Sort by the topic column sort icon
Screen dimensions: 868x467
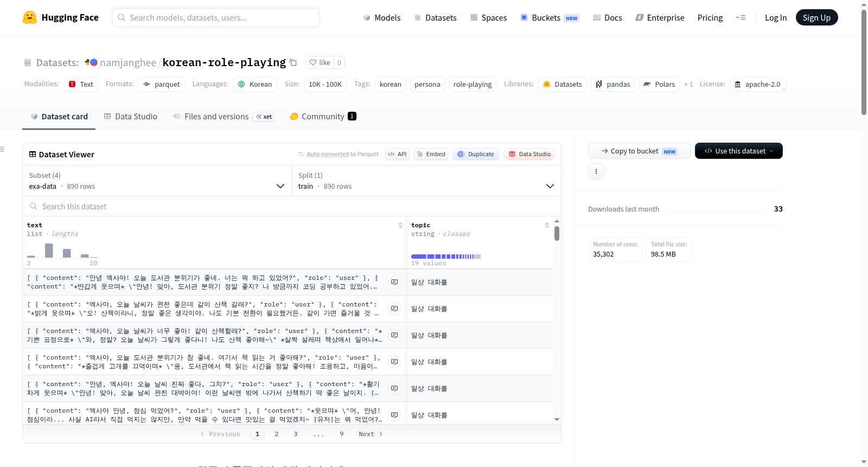(x=547, y=225)
